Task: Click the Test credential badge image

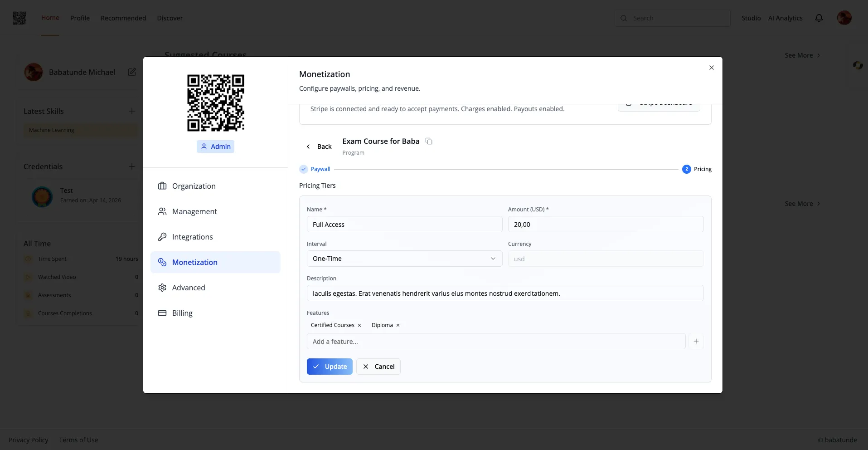Action: [x=42, y=196]
